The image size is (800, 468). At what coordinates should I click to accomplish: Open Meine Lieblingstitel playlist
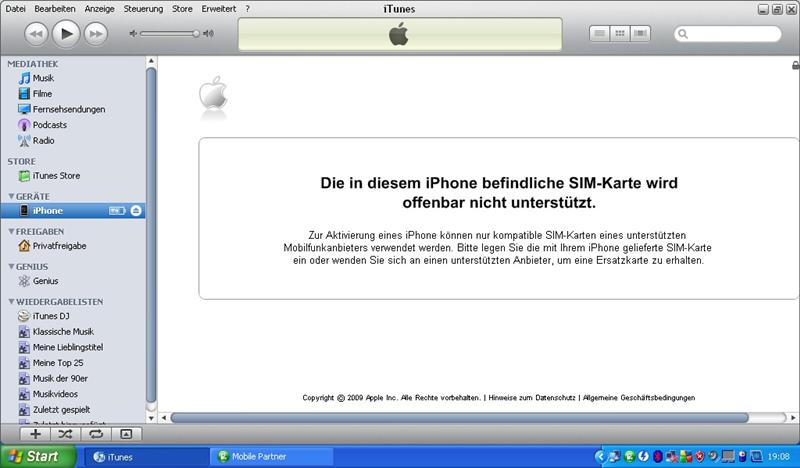68,348
